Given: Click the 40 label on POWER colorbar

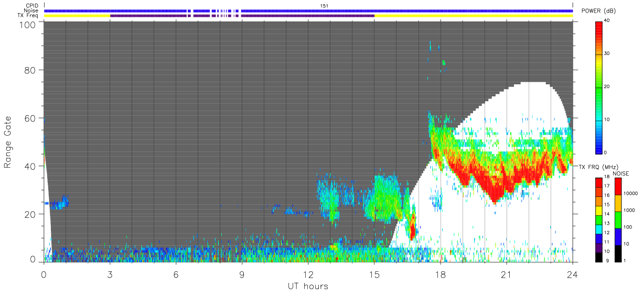Looking at the screenshot, I should click(607, 20).
